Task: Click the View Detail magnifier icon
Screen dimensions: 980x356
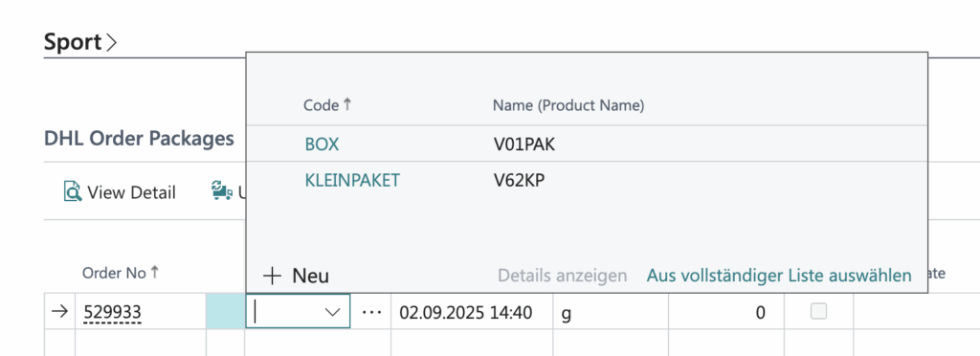Action: [x=73, y=191]
